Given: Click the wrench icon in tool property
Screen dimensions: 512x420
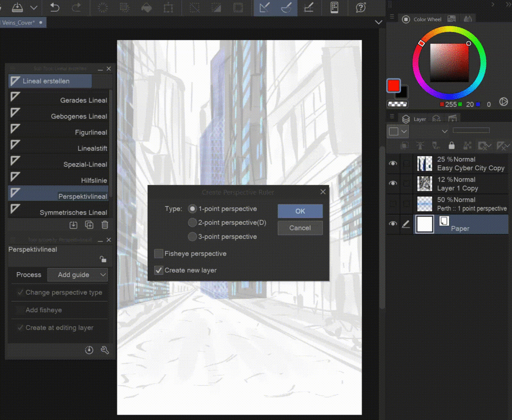Looking at the screenshot, I should tap(105, 350).
